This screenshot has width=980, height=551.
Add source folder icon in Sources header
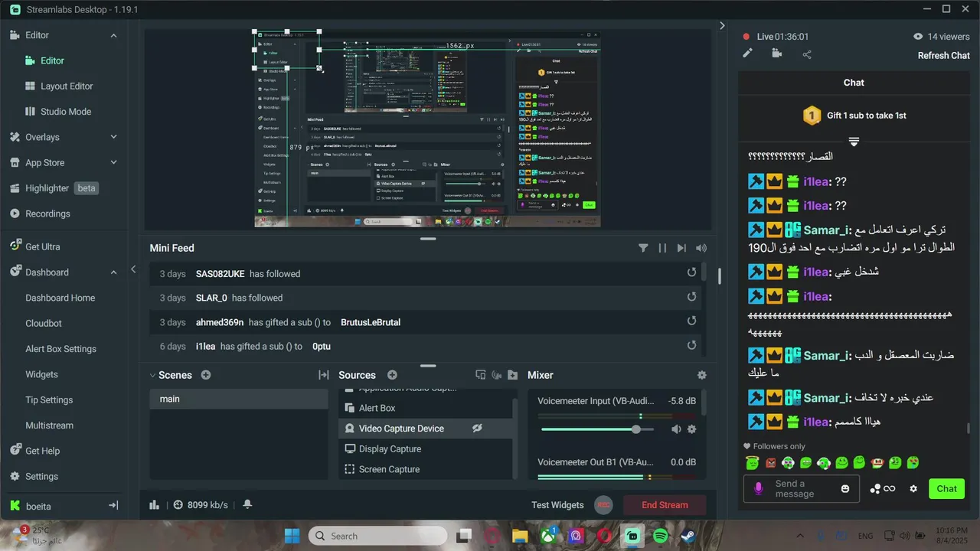pos(512,375)
